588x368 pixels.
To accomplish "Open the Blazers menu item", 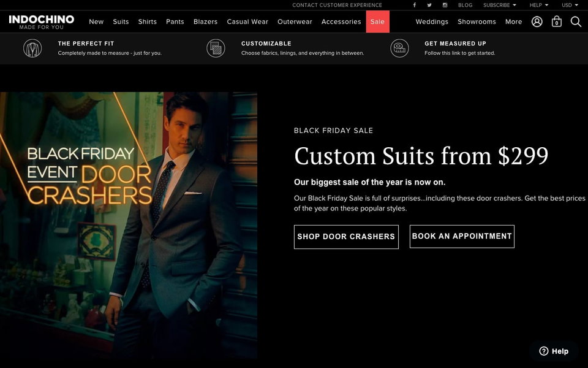I will [206, 22].
